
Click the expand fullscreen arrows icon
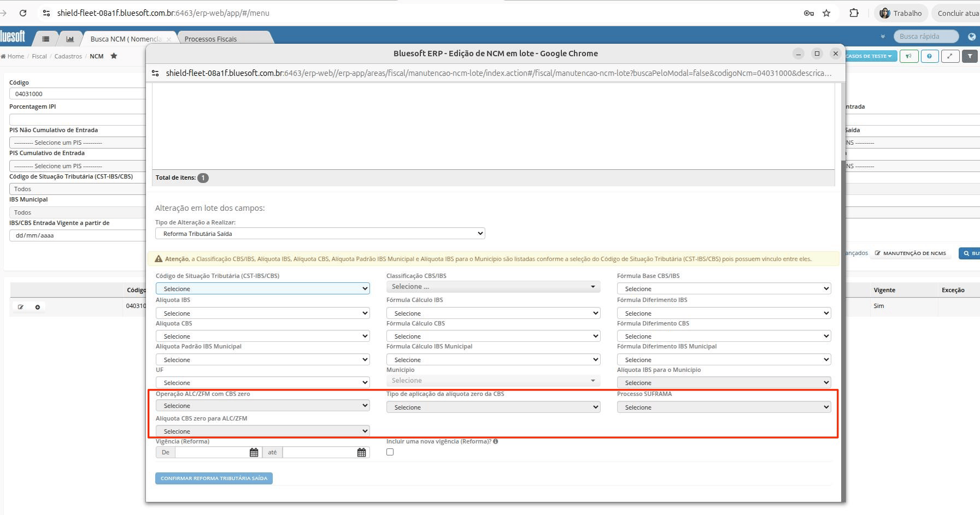pos(950,56)
